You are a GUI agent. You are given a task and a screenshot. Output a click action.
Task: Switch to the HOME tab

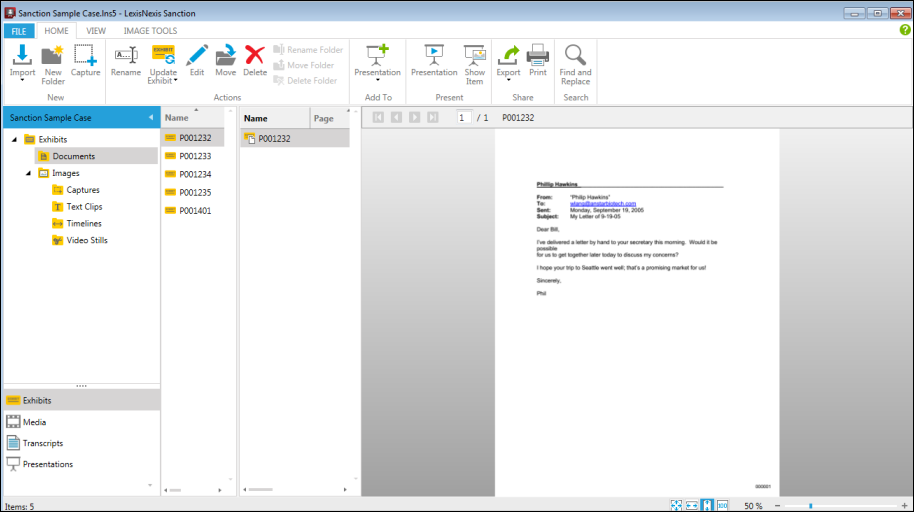(x=56, y=31)
